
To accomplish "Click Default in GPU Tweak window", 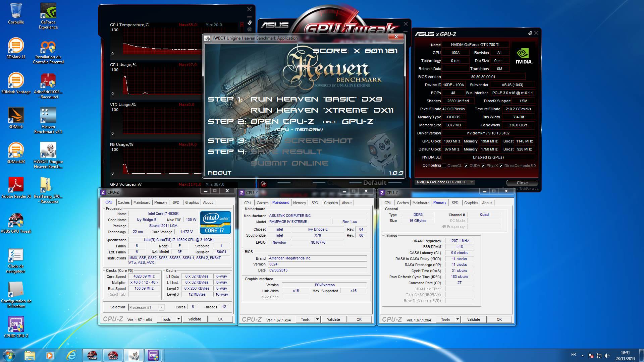I will 375,183.
